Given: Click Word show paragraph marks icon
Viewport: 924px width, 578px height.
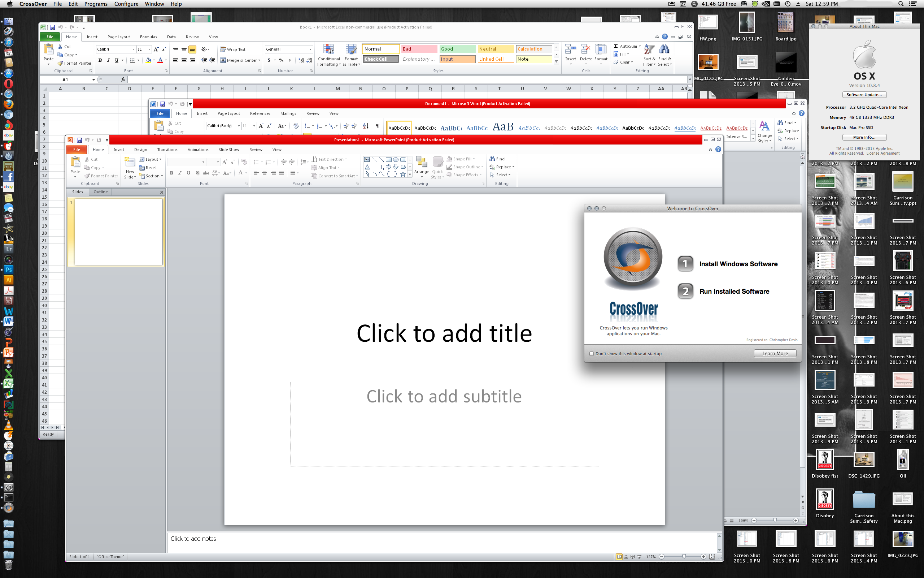Looking at the screenshot, I should click(x=378, y=126).
